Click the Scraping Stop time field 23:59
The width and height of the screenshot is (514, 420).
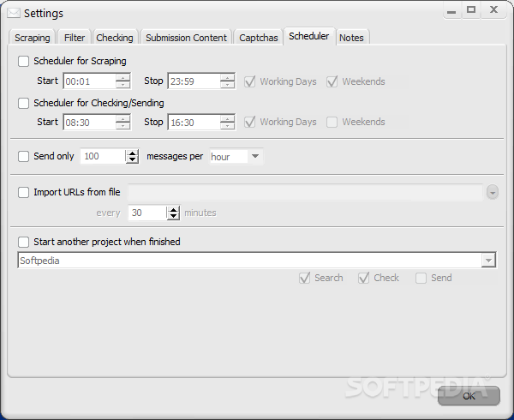pos(194,81)
